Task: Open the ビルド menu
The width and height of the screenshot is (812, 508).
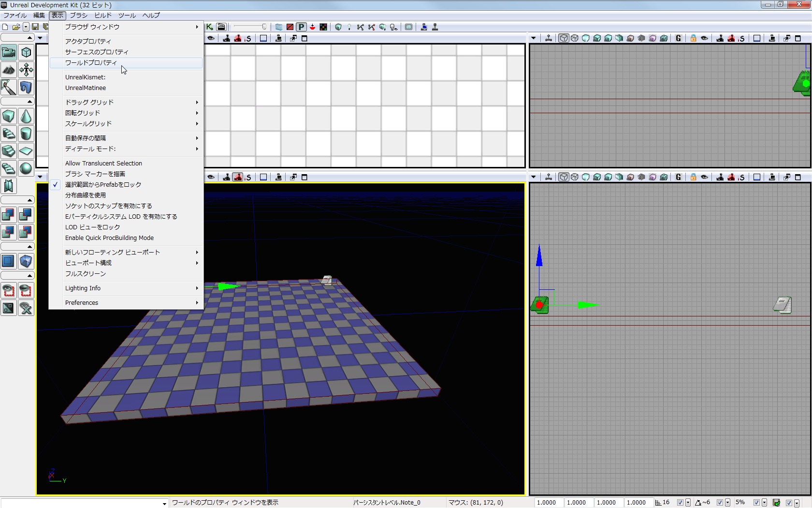Action: coord(102,15)
